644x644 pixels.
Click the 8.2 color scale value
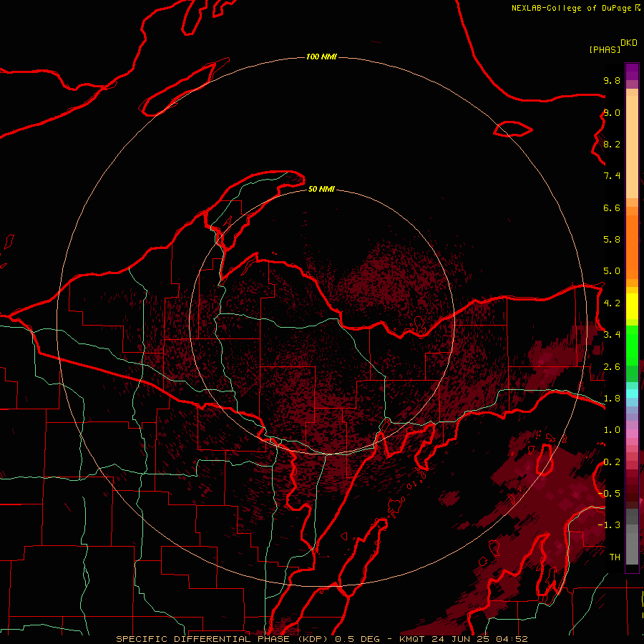(x=612, y=144)
